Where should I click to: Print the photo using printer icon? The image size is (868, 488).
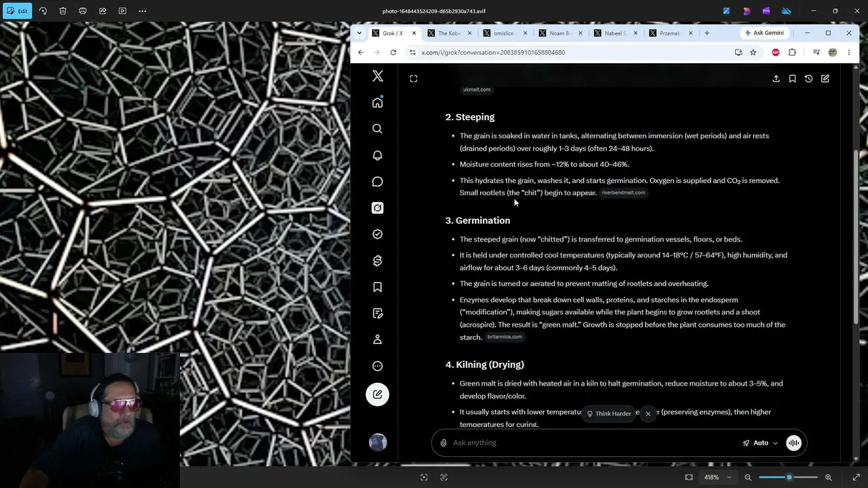tap(83, 11)
